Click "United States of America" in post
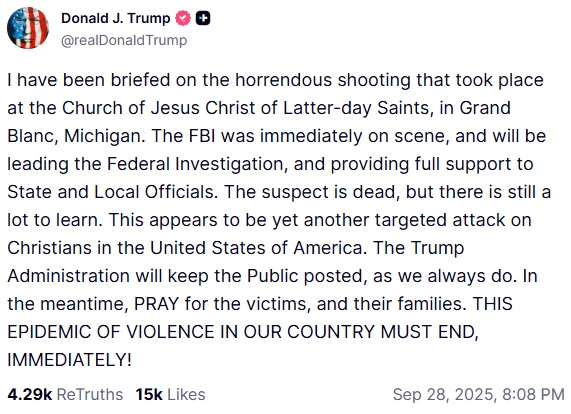The height and width of the screenshot is (414, 571). point(256,248)
